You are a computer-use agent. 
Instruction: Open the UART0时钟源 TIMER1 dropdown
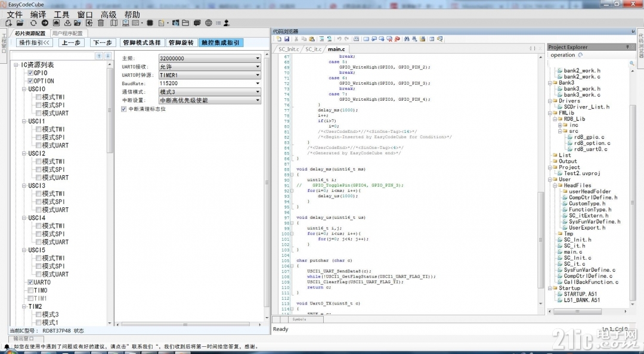pyautogui.click(x=210, y=75)
